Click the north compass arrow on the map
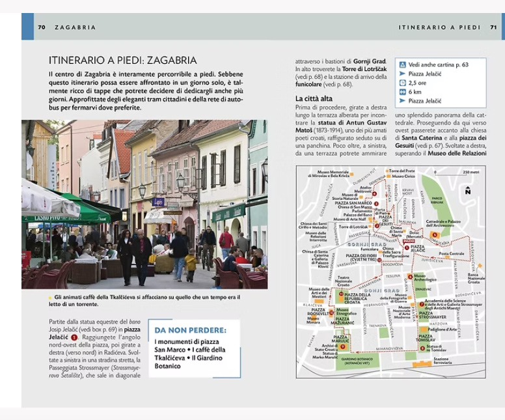 (x=468, y=190)
